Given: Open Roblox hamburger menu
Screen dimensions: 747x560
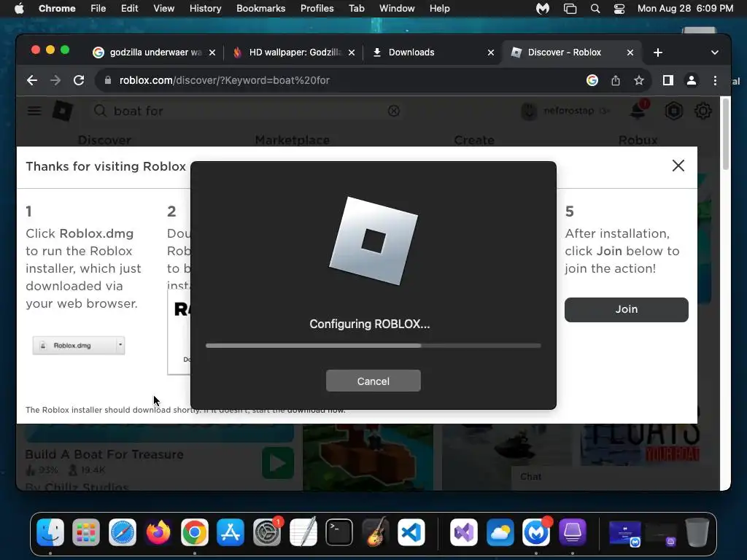Looking at the screenshot, I should (x=34, y=111).
